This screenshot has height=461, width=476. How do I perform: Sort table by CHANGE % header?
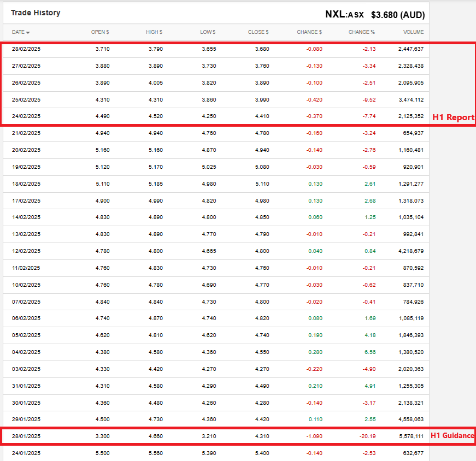point(361,32)
